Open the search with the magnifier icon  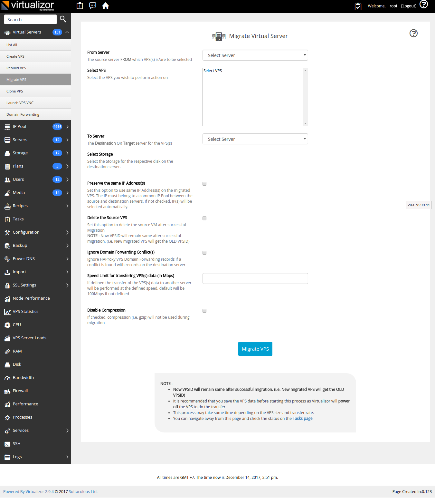click(x=63, y=19)
